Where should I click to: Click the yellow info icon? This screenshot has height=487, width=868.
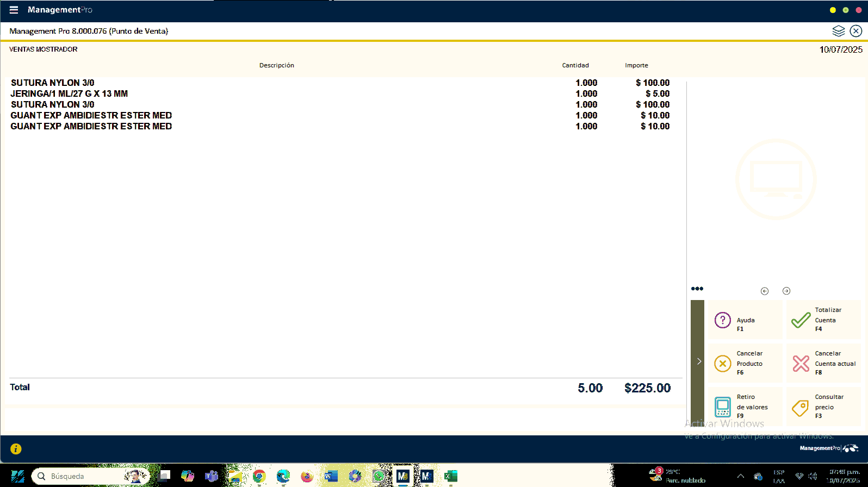16,449
